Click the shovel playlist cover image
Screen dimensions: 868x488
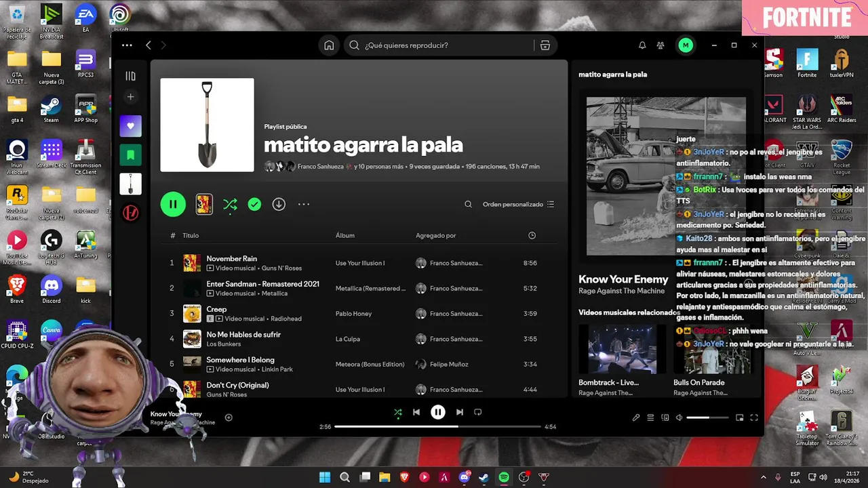(207, 125)
